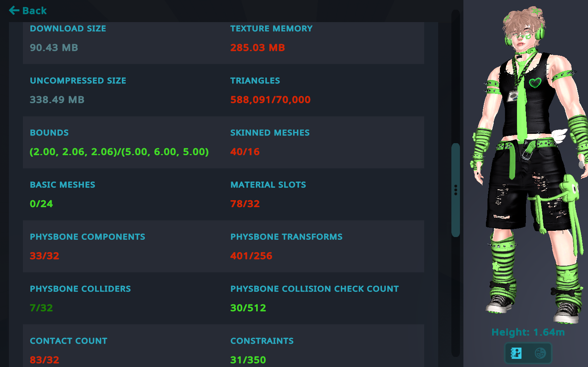Click the PhysBone Transforms 401/256 value
Image resolution: width=588 pixels, height=367 pixels.
251,256
